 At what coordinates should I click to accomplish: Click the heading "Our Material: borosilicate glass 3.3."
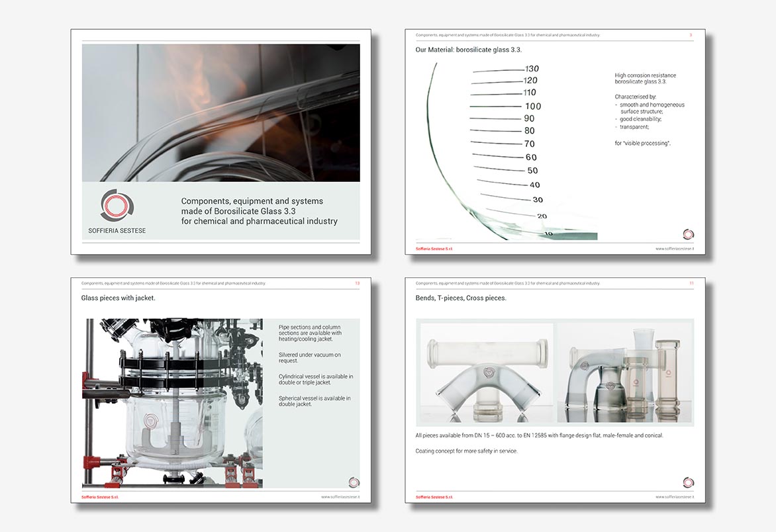tap(469, 50)
